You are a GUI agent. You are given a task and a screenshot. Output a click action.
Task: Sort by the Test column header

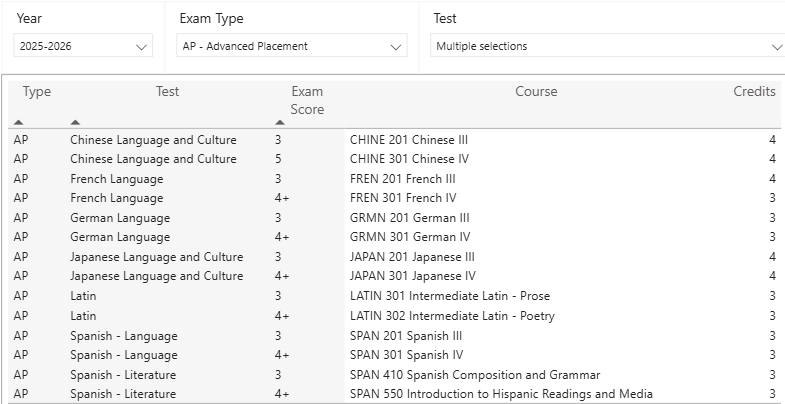167,92
